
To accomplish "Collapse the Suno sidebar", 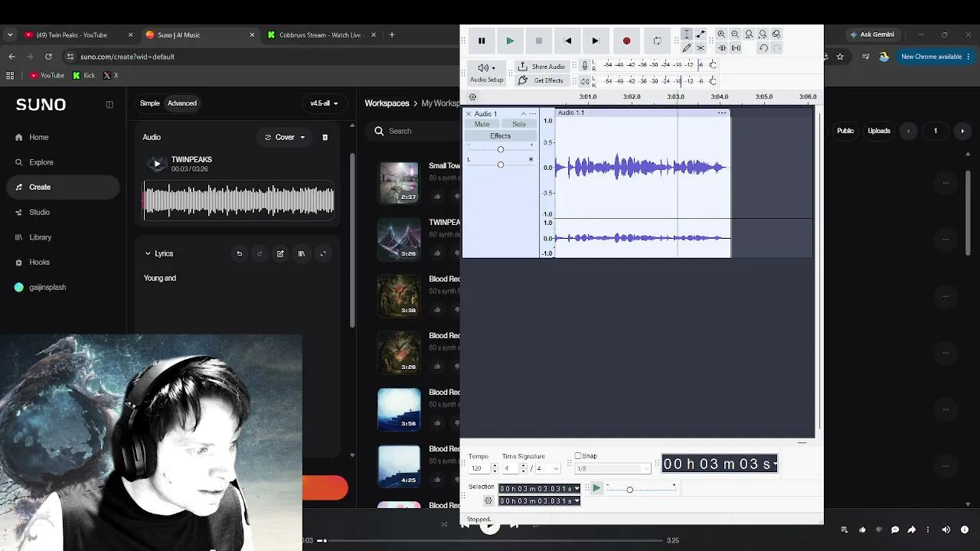I will (109, 105).
